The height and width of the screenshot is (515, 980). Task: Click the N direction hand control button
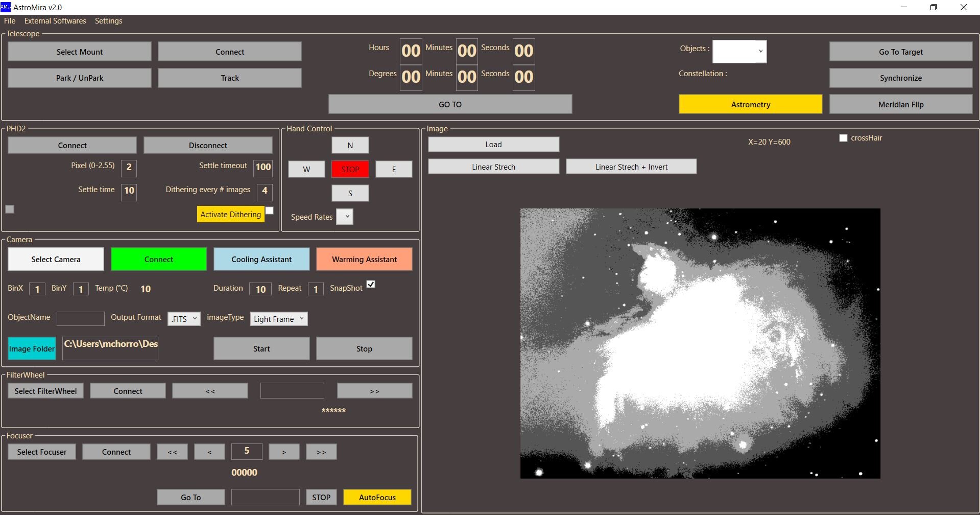[x=350, y=145]
